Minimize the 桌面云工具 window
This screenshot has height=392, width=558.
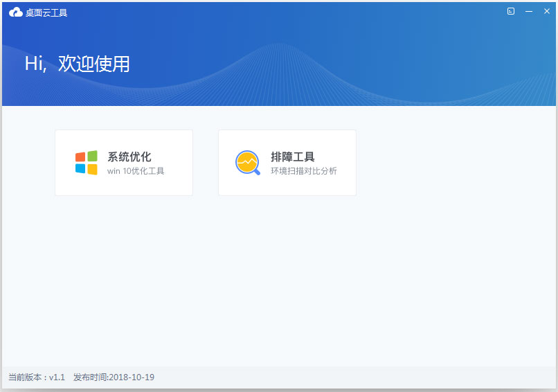coord(529,11)
